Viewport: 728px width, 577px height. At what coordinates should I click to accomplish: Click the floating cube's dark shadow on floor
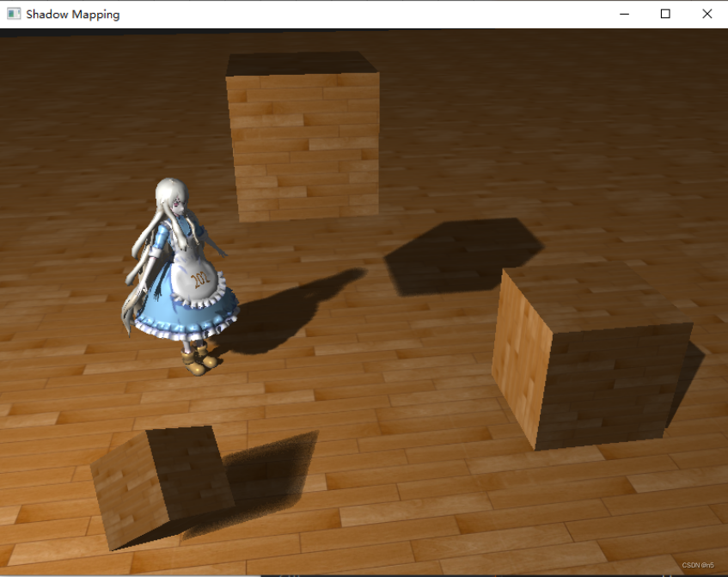pos(463,256)
